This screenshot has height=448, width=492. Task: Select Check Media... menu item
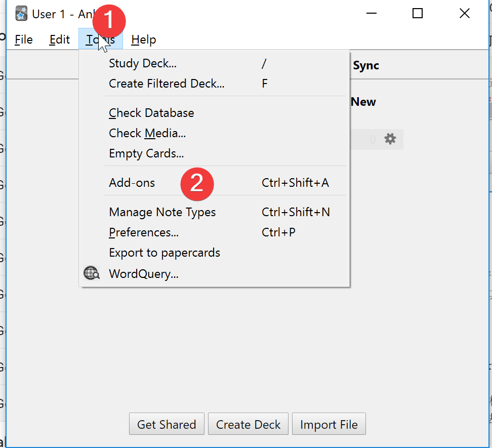pos(214,133)
